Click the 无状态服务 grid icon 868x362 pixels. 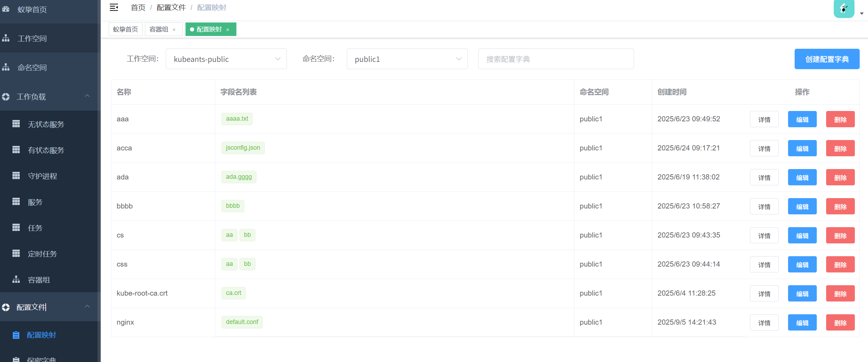pos(16,124)
